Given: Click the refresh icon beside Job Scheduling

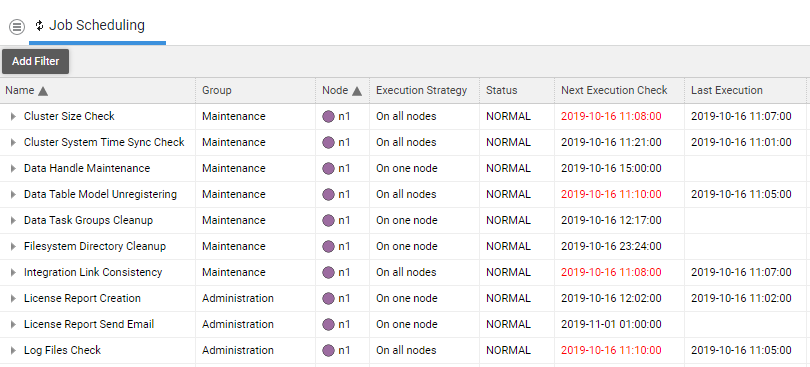Looking at the screenshot, I should point(39,25).
